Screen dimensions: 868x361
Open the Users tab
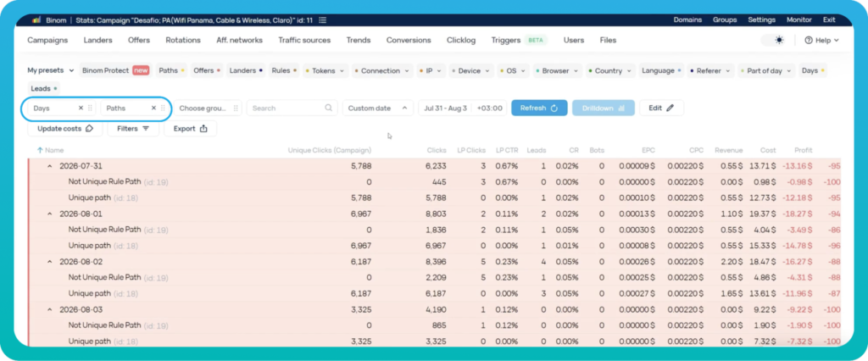coord(574,40)
